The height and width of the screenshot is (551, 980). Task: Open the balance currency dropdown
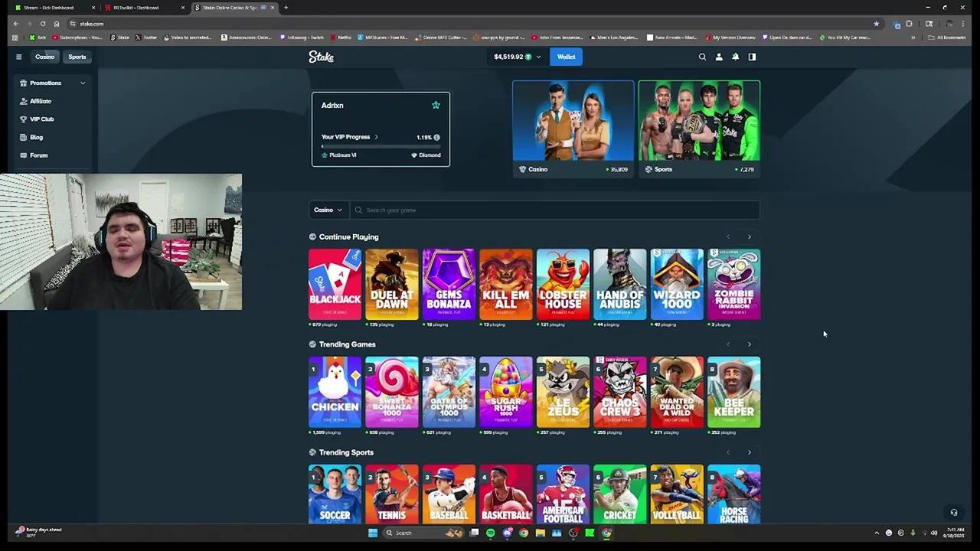[x=538, y=57]
